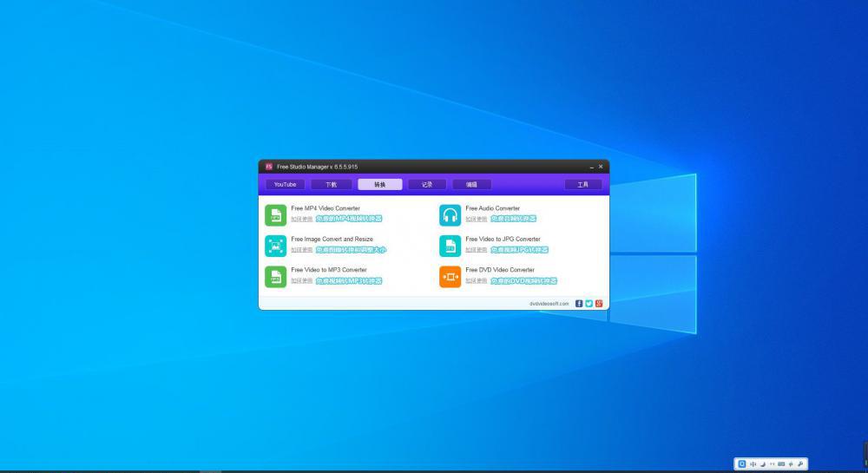Viewport: 868px width, 473px height.
Task: Visit the dvdvideosoft.com link
Action: tap(549, 304)
